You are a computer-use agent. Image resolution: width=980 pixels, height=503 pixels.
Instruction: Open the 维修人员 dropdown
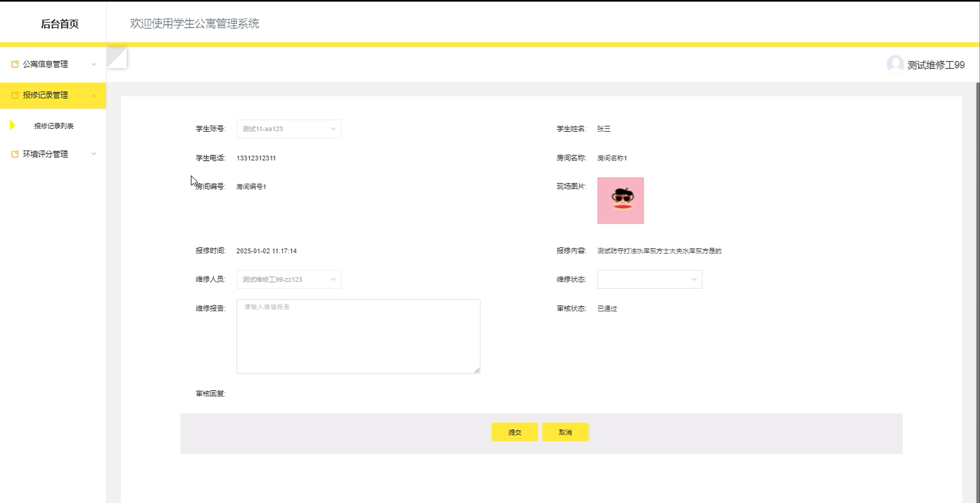click(289, 280)
